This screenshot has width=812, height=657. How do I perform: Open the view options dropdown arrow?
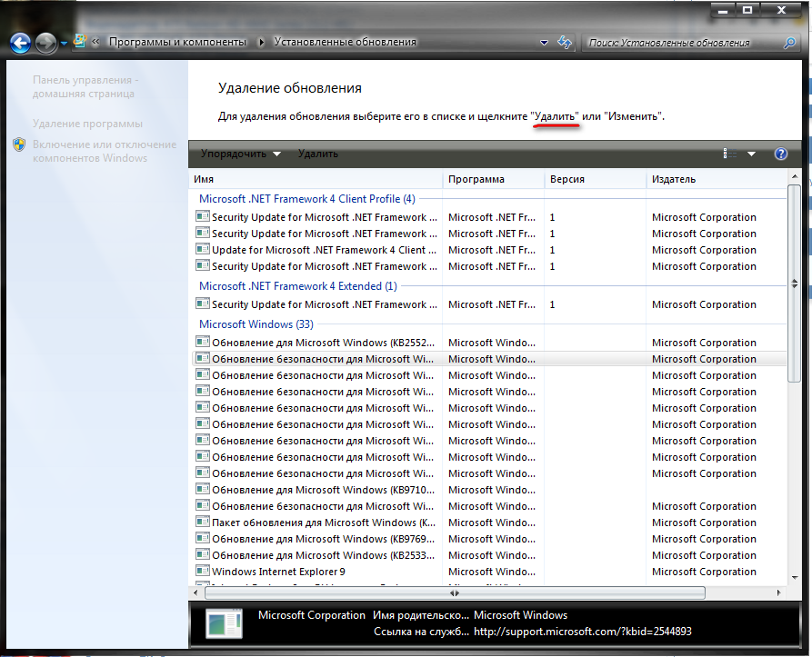751,154
